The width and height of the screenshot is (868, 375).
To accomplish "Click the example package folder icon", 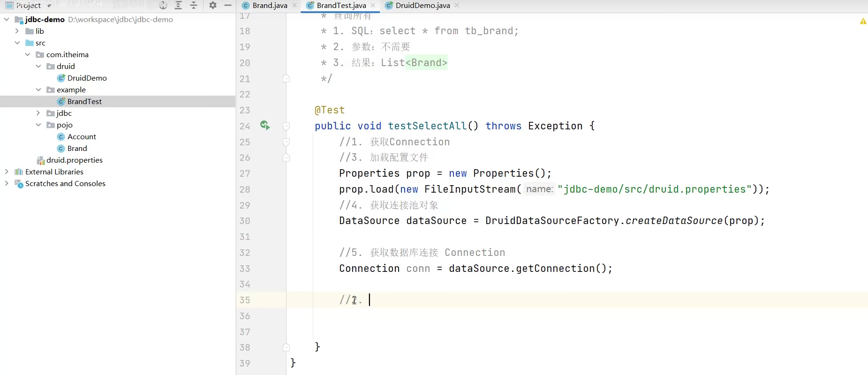I will click(51, 90).
